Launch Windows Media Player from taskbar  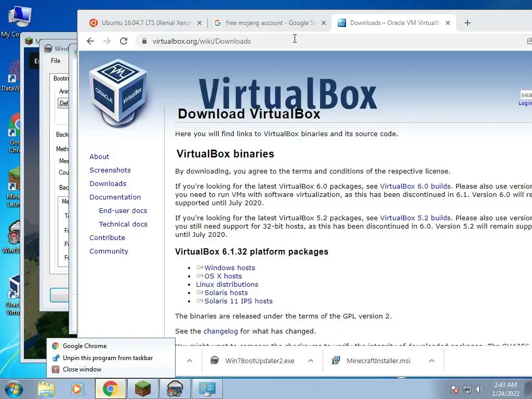77,389
